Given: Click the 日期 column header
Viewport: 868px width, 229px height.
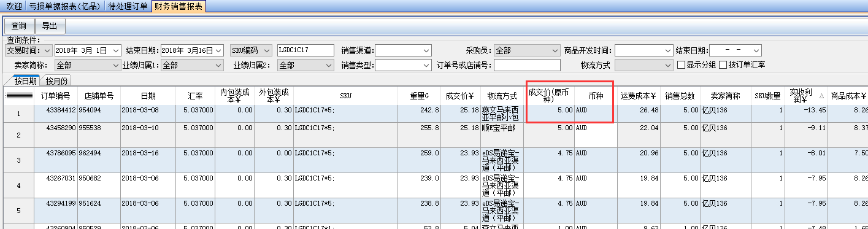Looking at the screenshot, I should point(148,96).
